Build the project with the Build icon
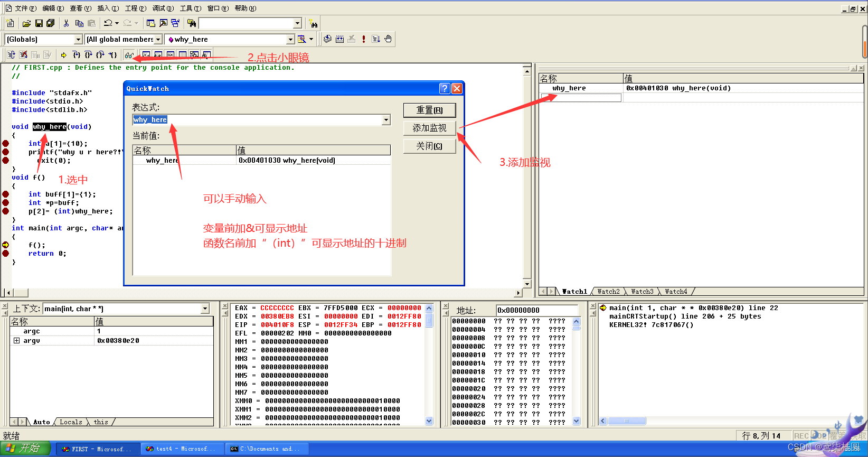This screenshot has height=457, width=868. click(339, 39)
